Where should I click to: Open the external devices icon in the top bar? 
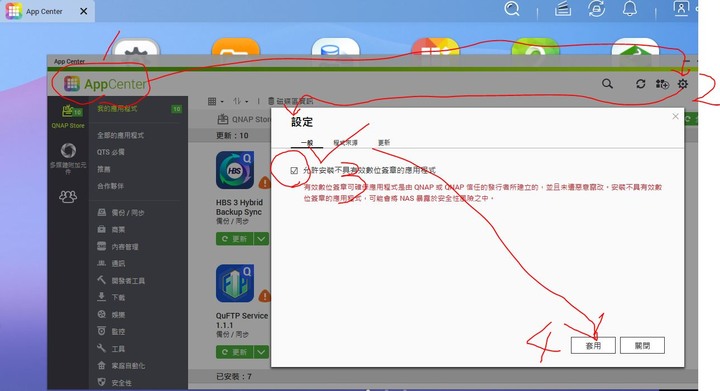[x=596, y=9]
